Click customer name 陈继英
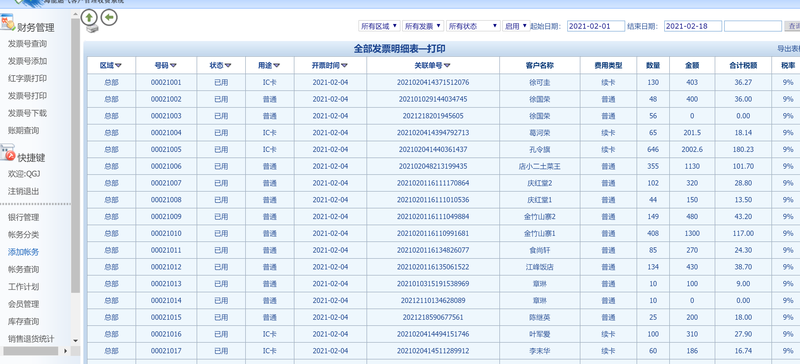The image size is (800, 364). 540,318
